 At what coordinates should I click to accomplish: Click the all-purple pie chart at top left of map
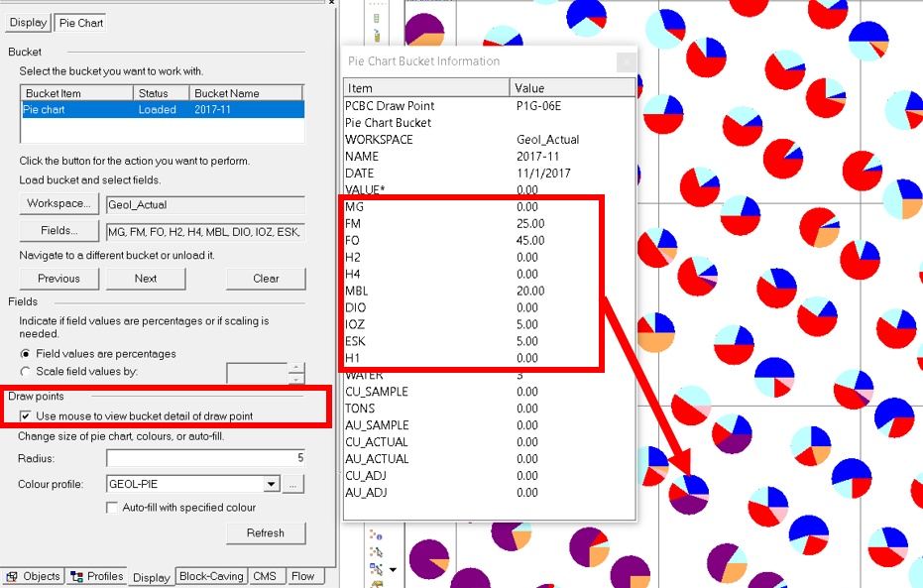425,29
